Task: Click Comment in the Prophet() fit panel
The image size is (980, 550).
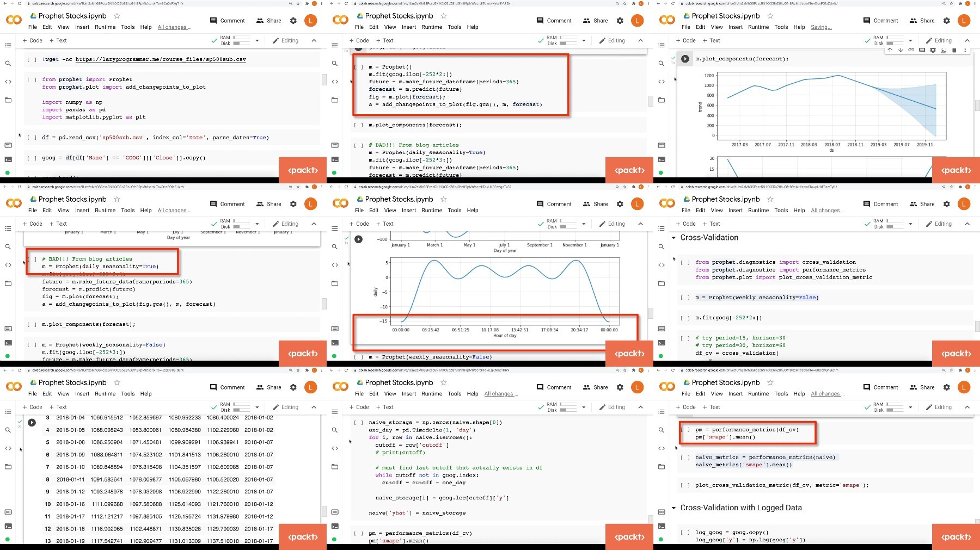Action: [554, 21]
